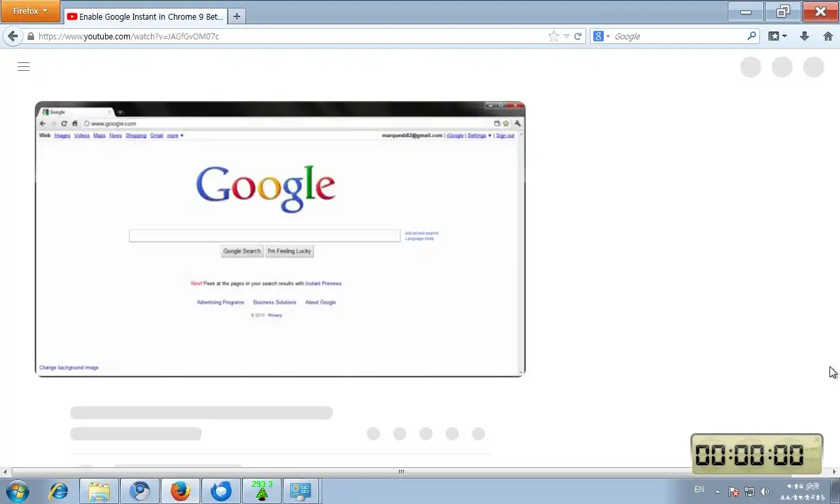Open the volume speaker tray icon
Screen dimensions: 840x504
click(x=765, y=492)
